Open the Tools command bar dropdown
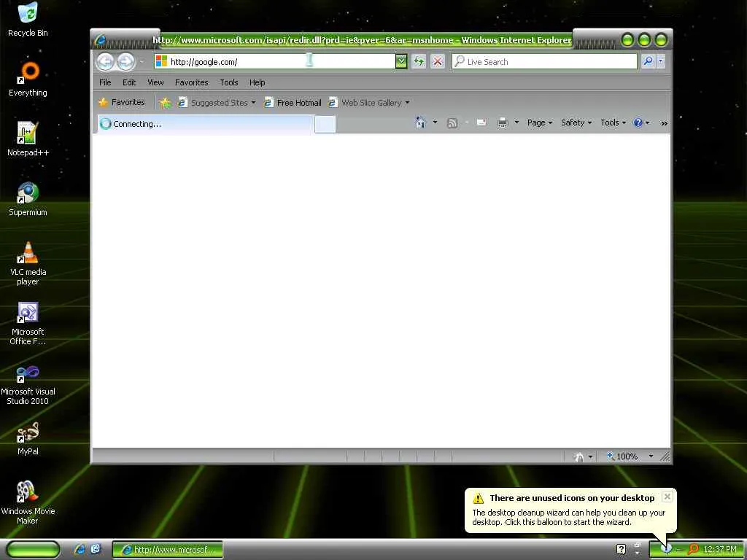Image resolution: width=747 pixels, height=560 pixels. (613, 122)
